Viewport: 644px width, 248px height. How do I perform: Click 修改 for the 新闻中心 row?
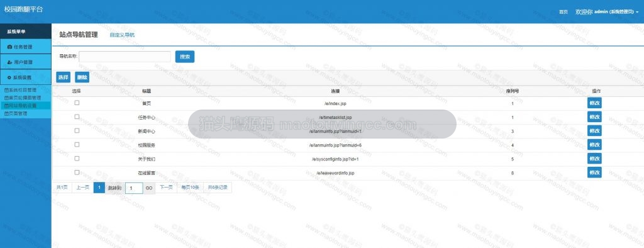[594, 131]
